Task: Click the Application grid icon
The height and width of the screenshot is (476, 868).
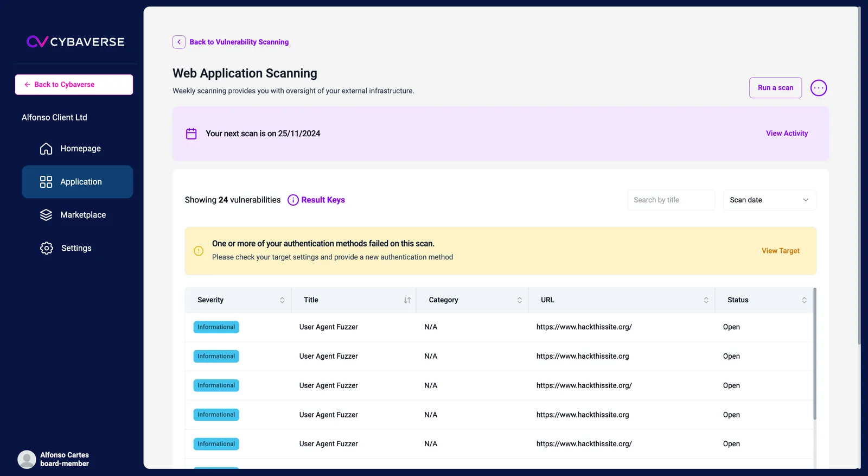Action: (46, 182)
